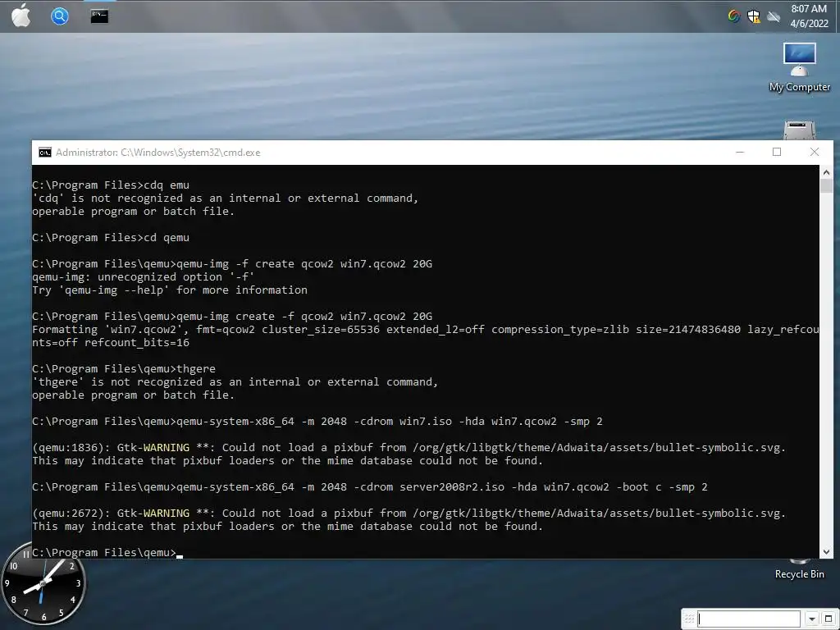
Task: Click the OneDrive offline cloud tray icon
Action: click(x=773, y=16)
